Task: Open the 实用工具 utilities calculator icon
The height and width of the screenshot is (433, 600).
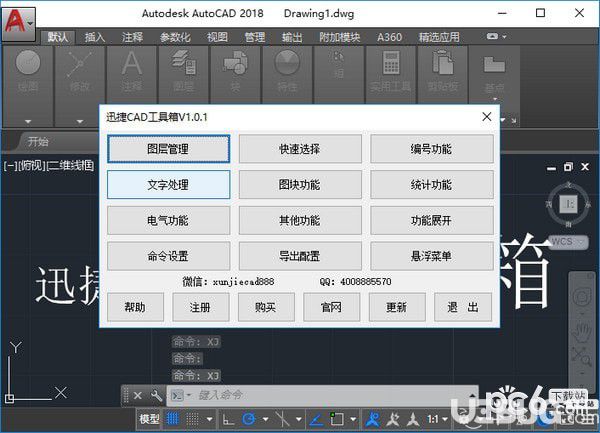Action: click(x=391, y=63)
